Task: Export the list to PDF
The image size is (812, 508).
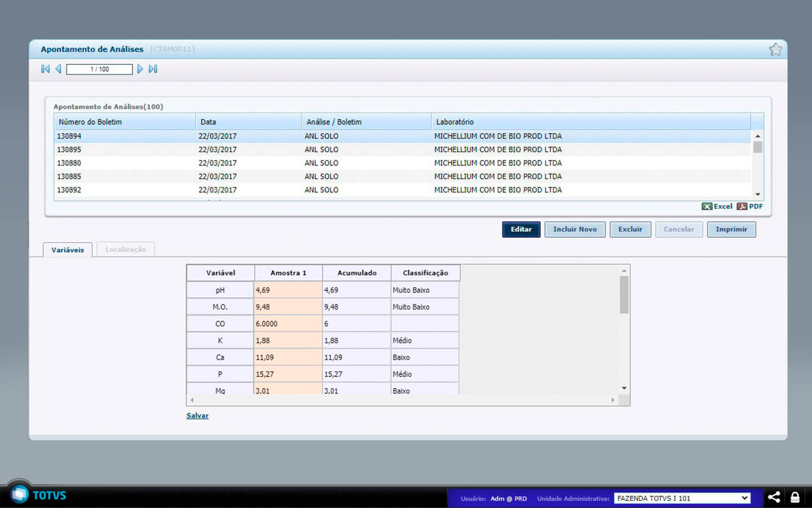Action: click(750, 207)
